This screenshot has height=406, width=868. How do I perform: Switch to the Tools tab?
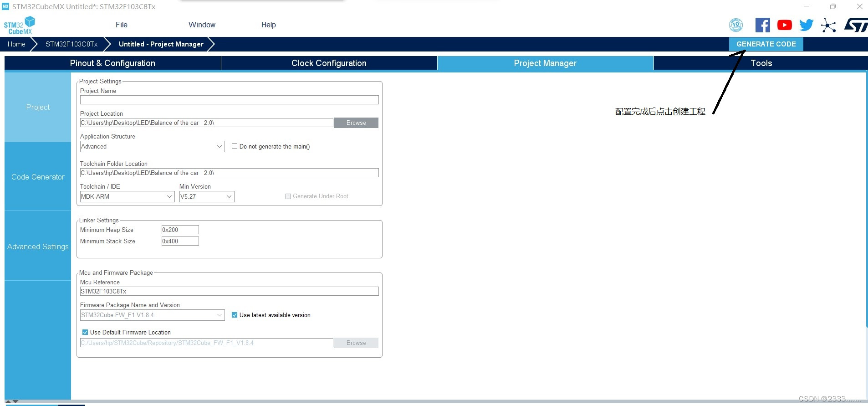pos(761,63)
